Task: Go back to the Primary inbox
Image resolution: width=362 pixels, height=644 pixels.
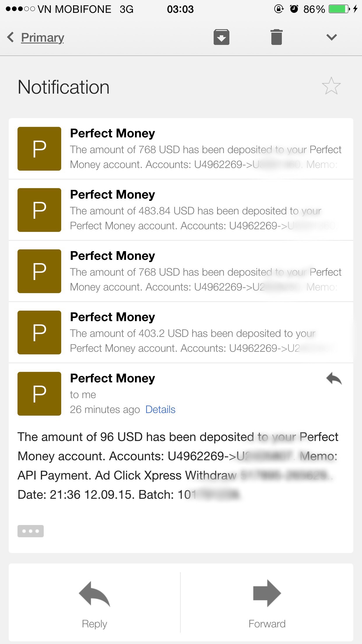Action: pos(43,38)
